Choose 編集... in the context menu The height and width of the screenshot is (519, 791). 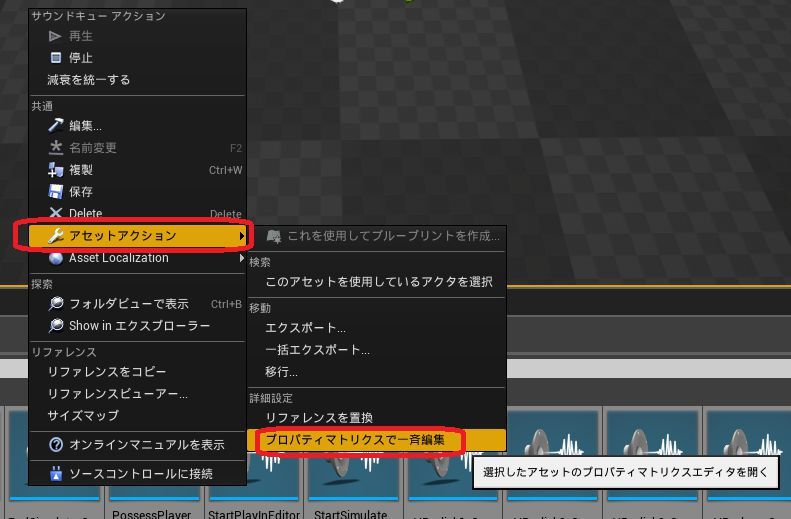(137, 125)
